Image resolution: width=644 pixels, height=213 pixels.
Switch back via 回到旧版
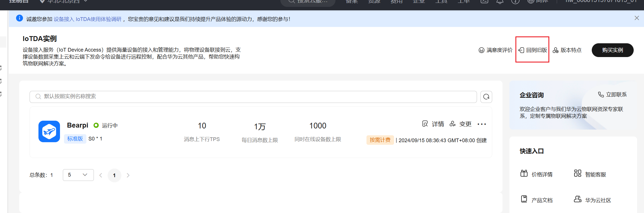[537, 50]
